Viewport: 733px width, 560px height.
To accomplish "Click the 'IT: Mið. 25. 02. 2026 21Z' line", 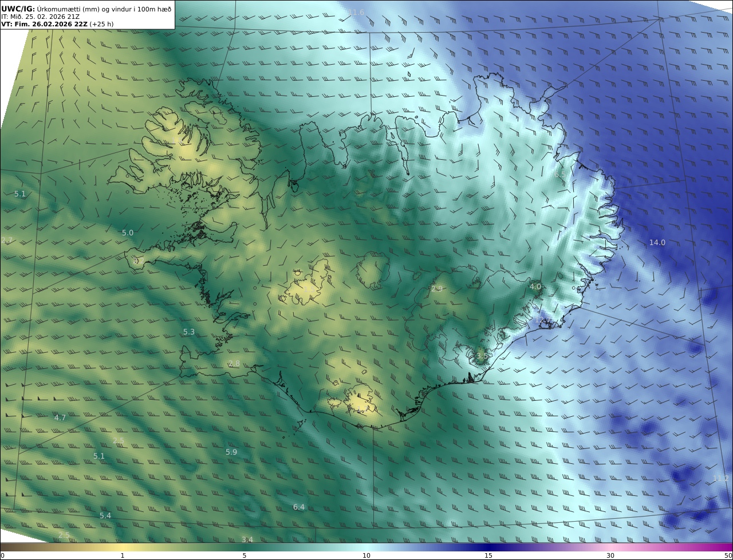I will pyautogui.click(x=40, y=17).
